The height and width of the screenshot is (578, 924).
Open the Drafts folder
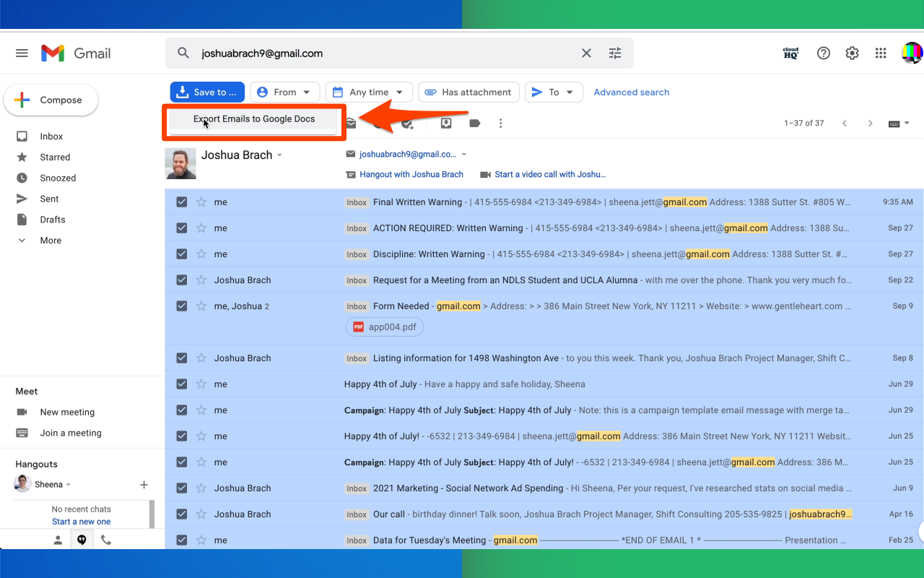coord(52,219)
